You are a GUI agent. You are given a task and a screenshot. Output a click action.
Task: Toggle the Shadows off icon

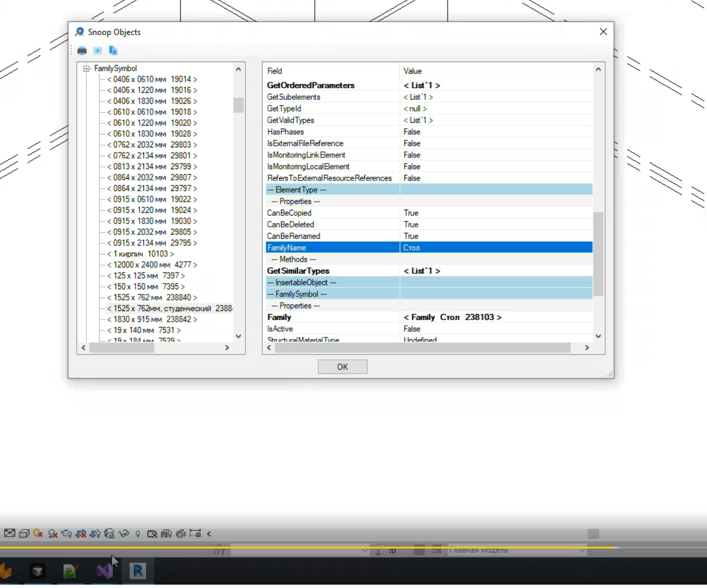[53, 534]
